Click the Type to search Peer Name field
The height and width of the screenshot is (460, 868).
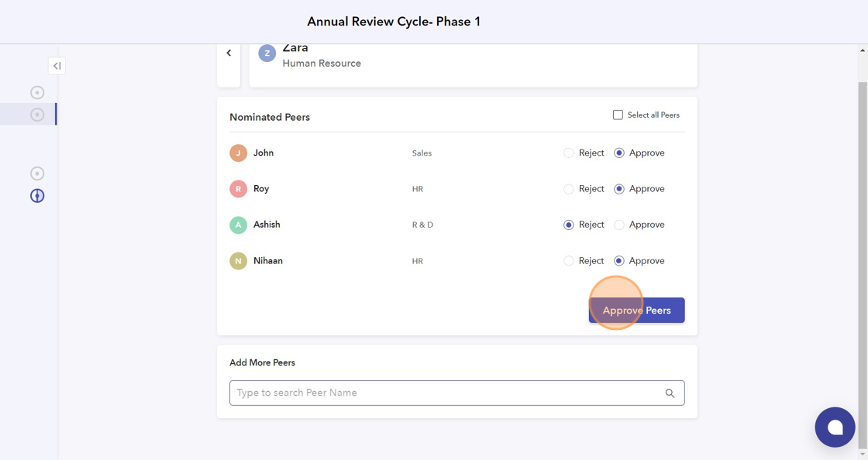(446, 393)
